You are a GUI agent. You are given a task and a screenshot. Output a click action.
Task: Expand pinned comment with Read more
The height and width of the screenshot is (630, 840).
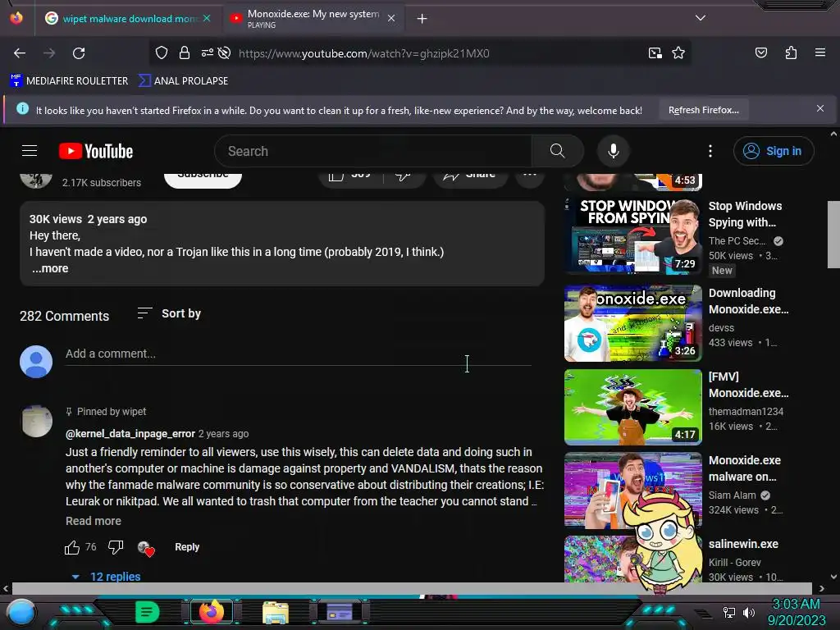click(x=94, y=521)
